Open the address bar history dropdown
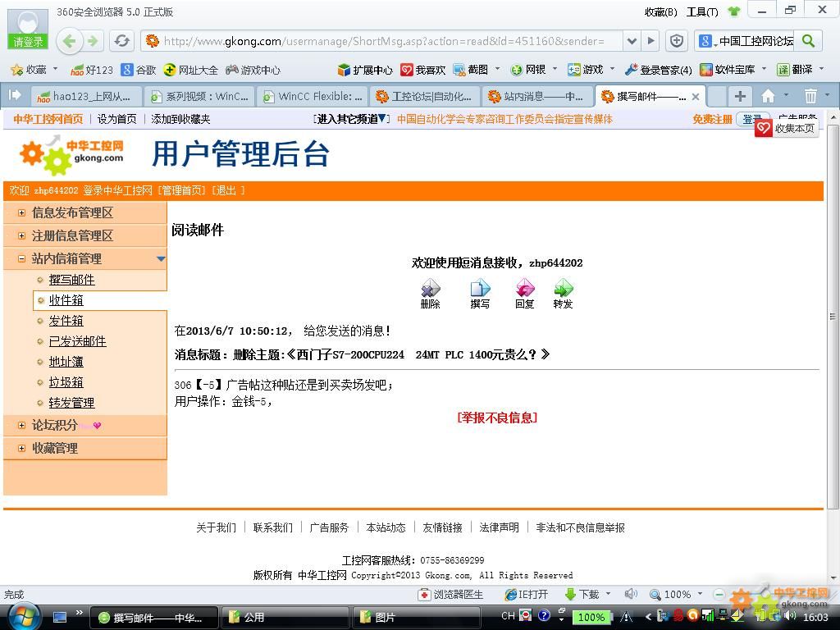This screenshot has width=840, height=630. pos(632,41)
